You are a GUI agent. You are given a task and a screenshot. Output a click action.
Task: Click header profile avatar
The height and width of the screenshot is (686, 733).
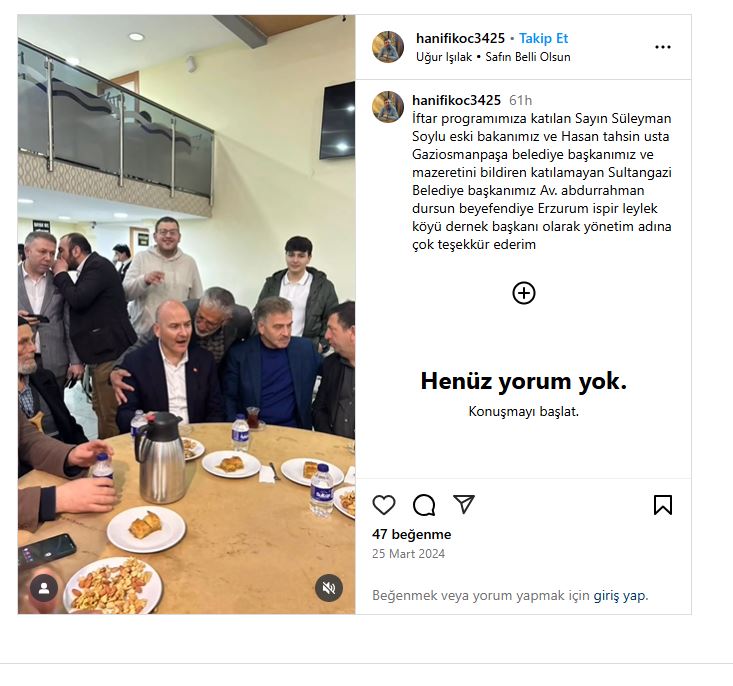(x=388, y=47)
